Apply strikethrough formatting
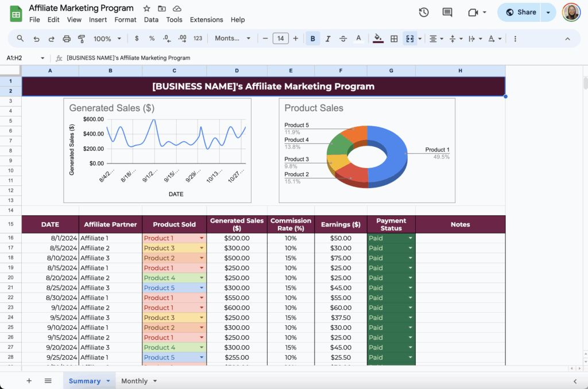588x389 pixels. click(343, 38)
